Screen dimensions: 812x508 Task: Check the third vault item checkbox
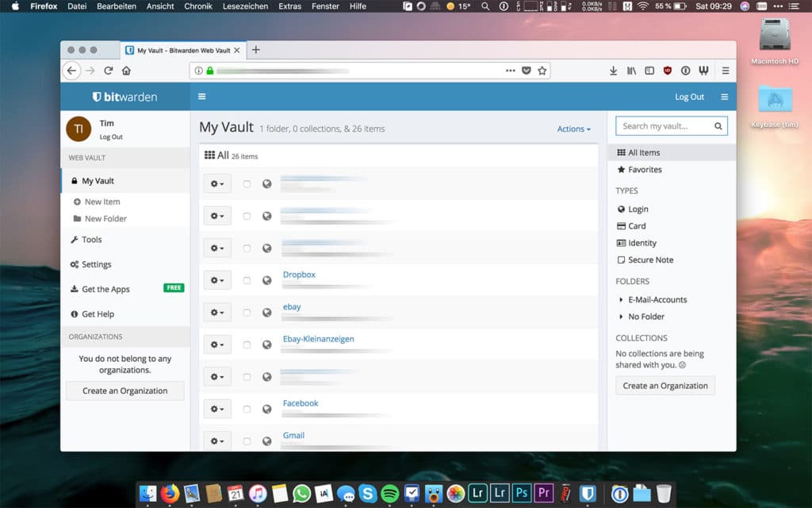247,248
